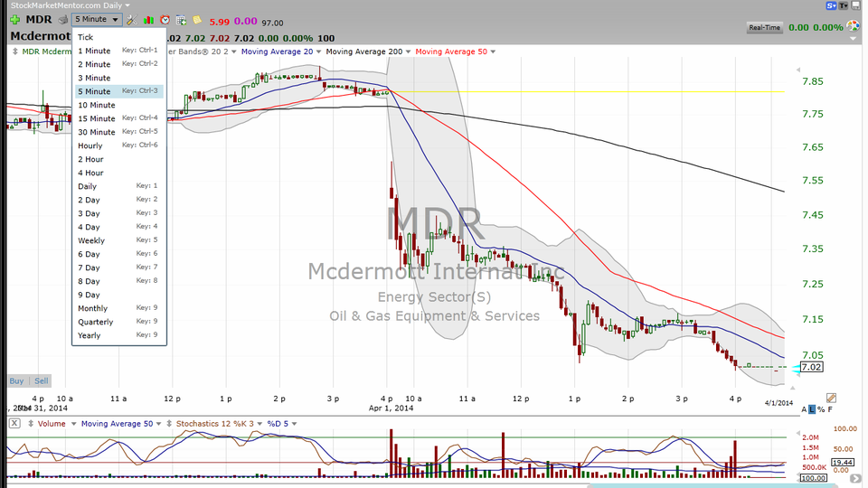This screenshot has width=868, height=488.
Task: Open the alarm clock alert icon
Action: click(165, 20)
